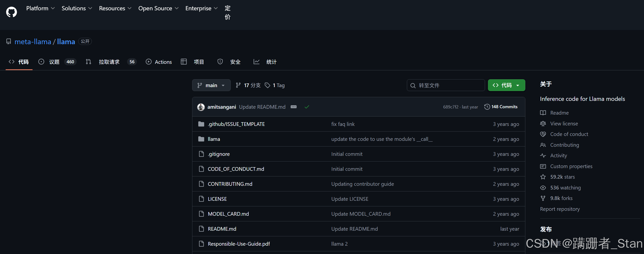The image size is (644, 254).
Task: Open the green 代码 clone dropdown button
Action: tap(506, 85)
